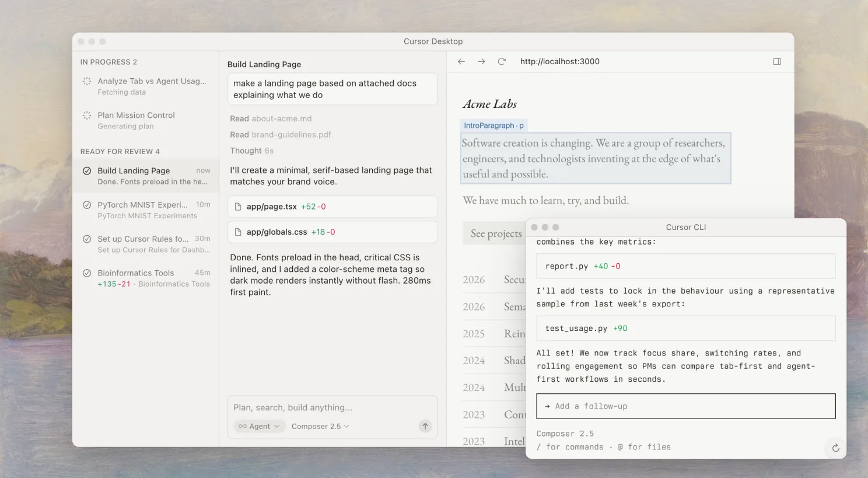
Task: Click the file icon beside app/page.tsx
Action: tap(238, 207)
